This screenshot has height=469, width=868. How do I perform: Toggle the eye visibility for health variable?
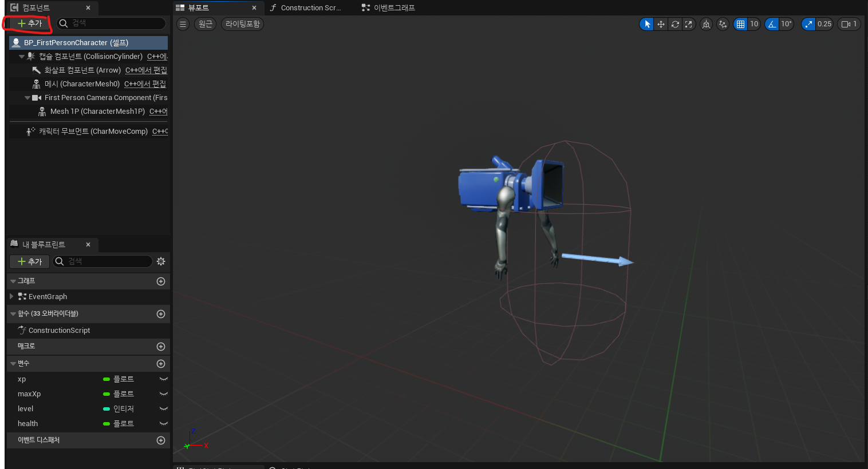[x=163, y=424]
